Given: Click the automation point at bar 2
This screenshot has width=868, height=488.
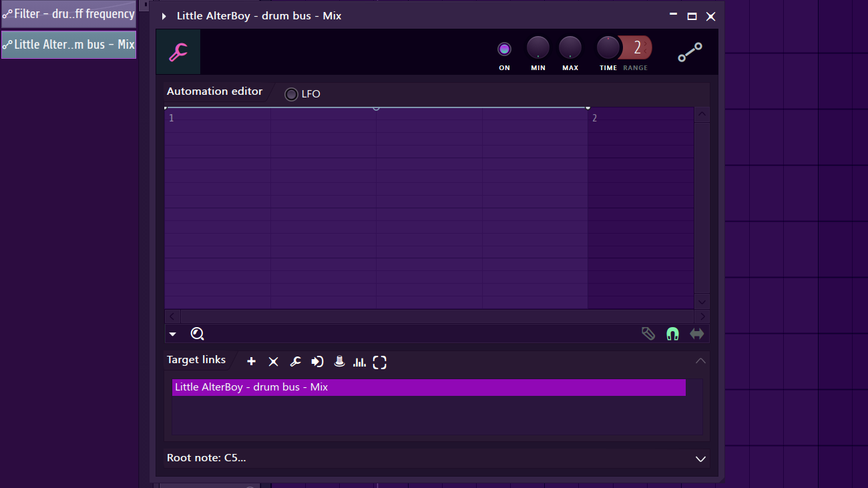Looking at the screenshot, I should pyautogui.click(x=588, y=107).
